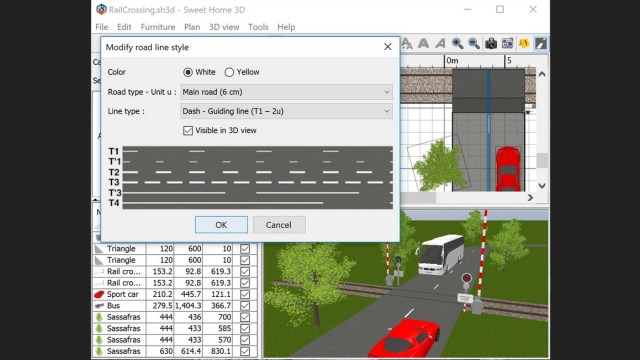Screen dimensions: 640x360
Task: Click the 436 depth value
Action: click(x=194, y=317)
